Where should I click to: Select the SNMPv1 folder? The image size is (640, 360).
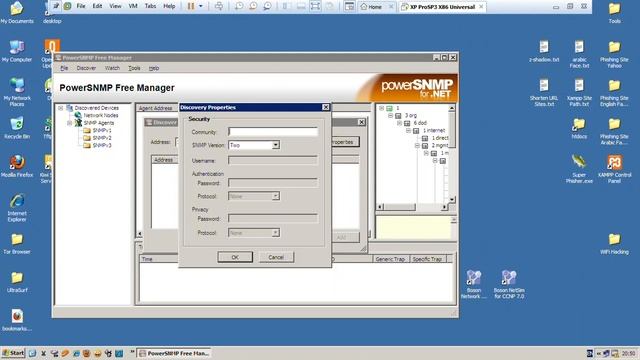pyautogui.click(x=97, y=130)
